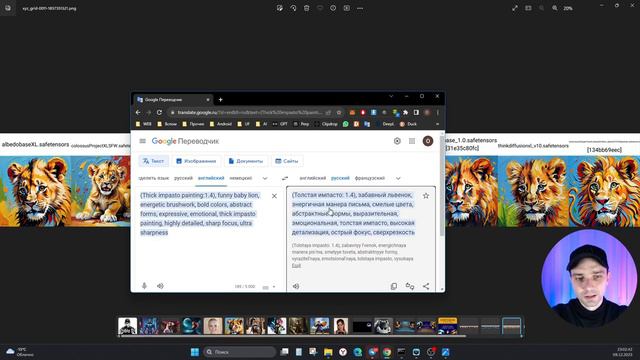Click the fullscreen arrows icon in Photos
640x360 pixels.
point(515,8)
